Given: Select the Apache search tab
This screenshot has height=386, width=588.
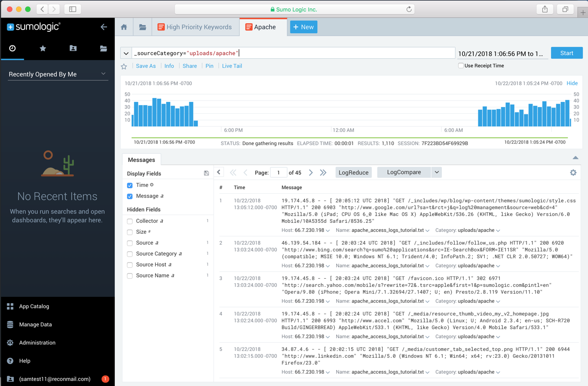Looking at the screenshot, I should click(263, 27).
